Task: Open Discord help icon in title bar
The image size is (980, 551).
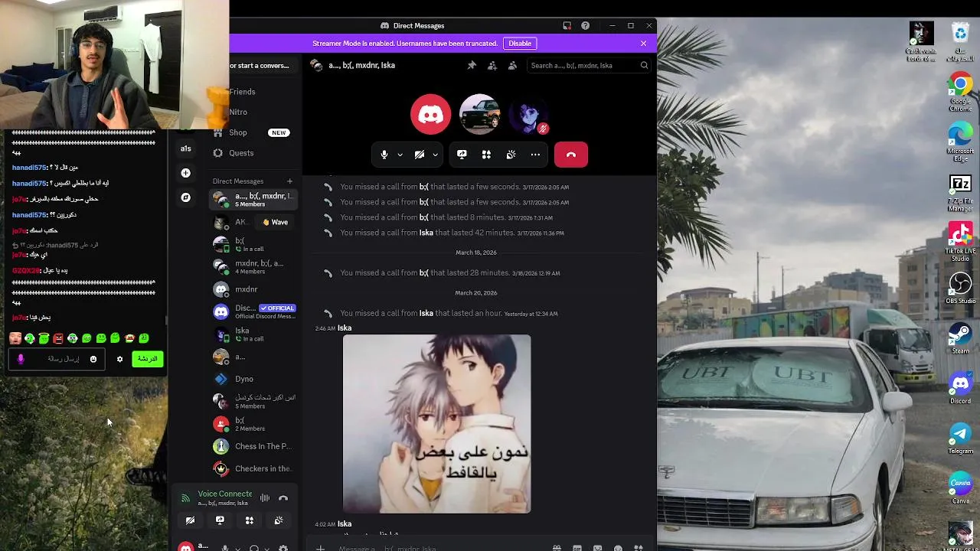Action: [x=585, y=25]
